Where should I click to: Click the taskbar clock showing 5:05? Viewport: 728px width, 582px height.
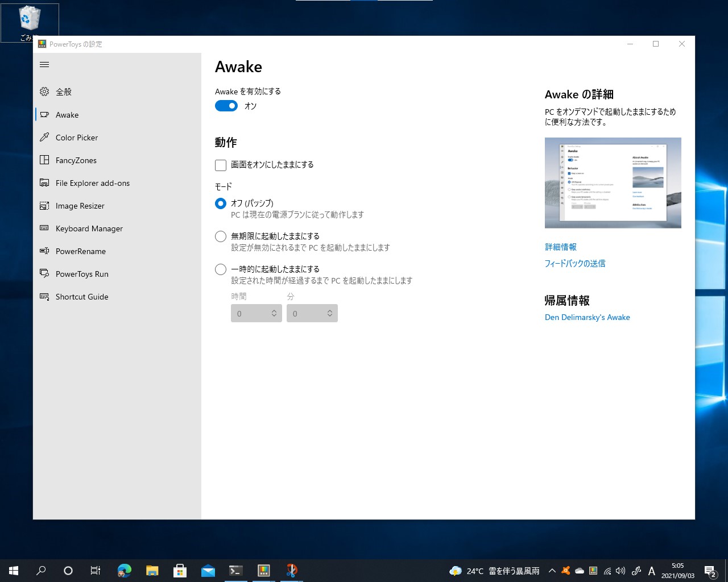tap(678, 571)
